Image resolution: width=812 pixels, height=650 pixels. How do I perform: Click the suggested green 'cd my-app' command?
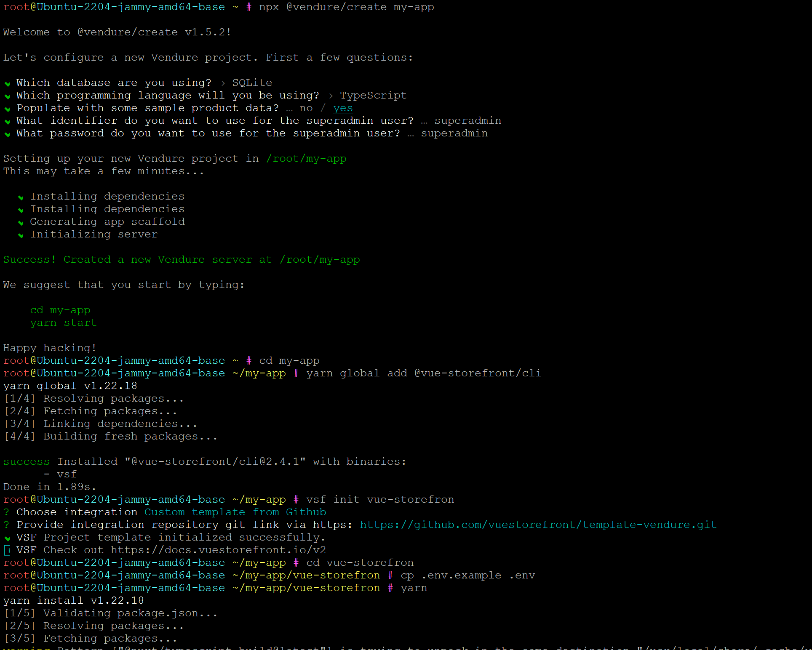pos(60,310)
